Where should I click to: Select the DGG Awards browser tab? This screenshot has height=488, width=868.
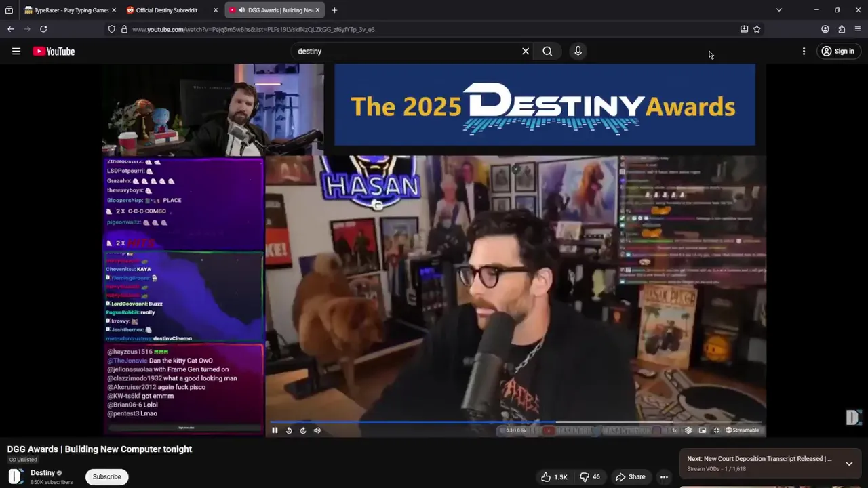pos(274,10)
